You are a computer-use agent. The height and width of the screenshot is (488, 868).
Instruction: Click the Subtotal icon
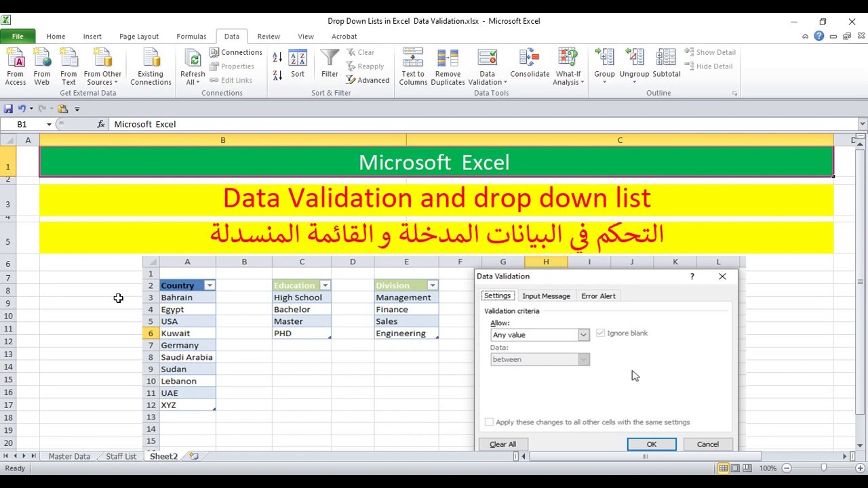pos(666,58)
